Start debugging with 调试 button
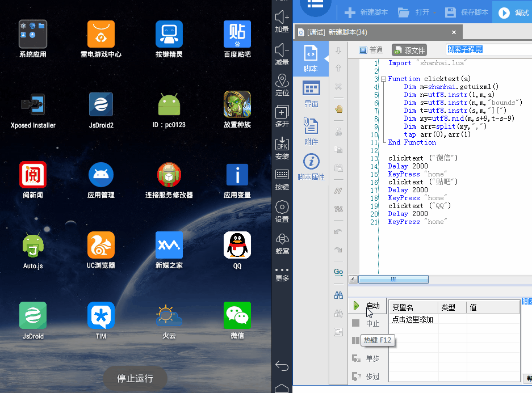Viewport: 532px width, 393px height. (513, 12)
